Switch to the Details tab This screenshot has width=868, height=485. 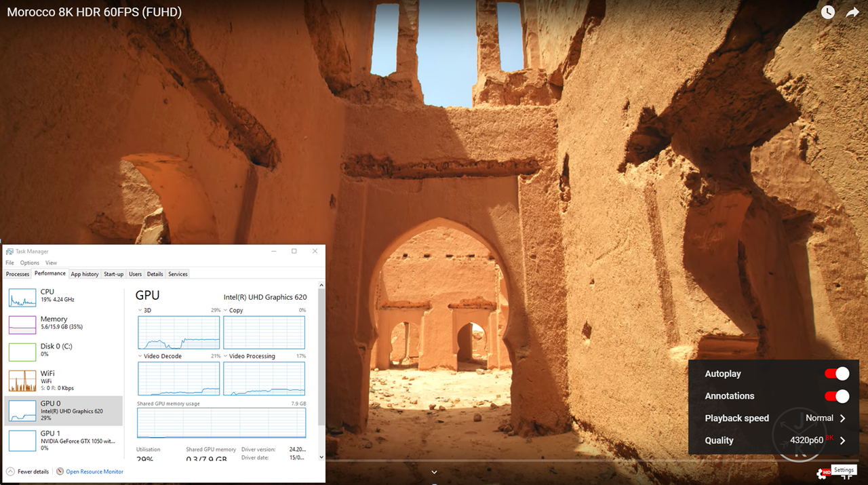pos(155,274)
